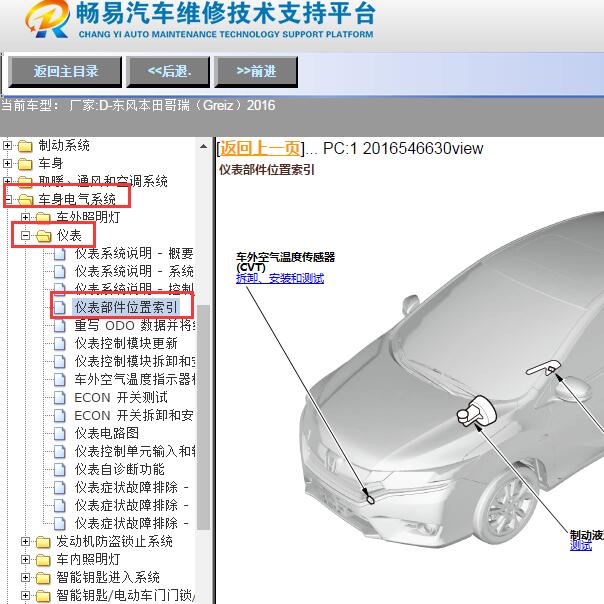604x604 pixels.
Task: Click document icon for 仪表电路图
Action: 59,433
